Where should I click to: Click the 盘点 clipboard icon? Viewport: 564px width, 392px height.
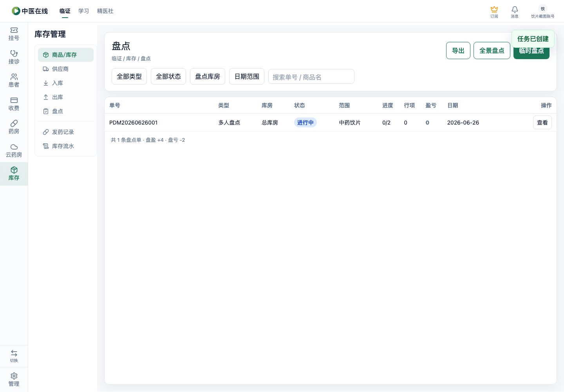click(x=46, y=111)
